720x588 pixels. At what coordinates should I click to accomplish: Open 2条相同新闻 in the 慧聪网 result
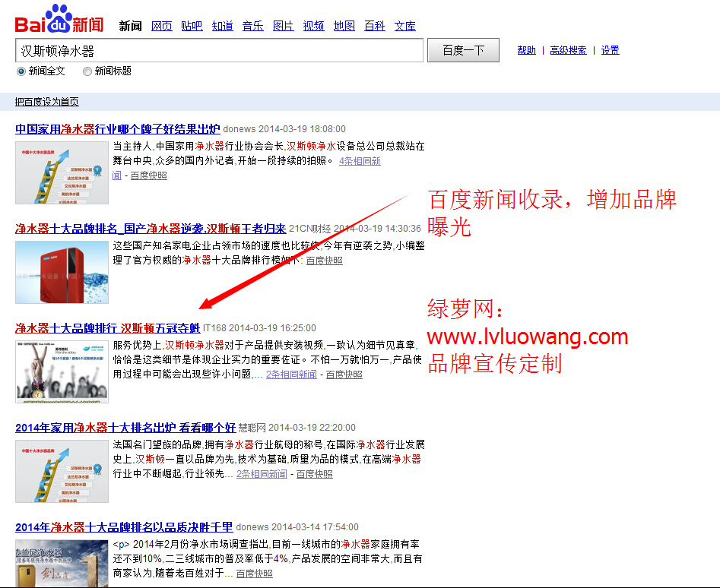coord(262,474)
